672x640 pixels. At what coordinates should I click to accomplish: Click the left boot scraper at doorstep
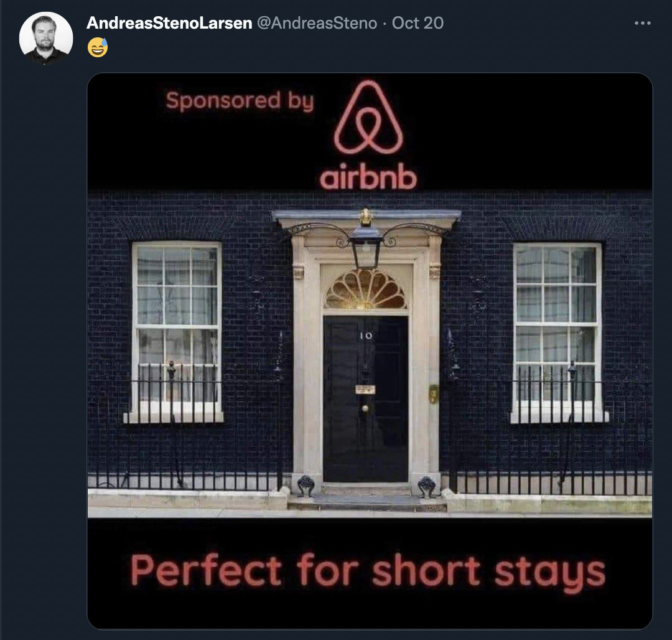(x=306, y=486)
